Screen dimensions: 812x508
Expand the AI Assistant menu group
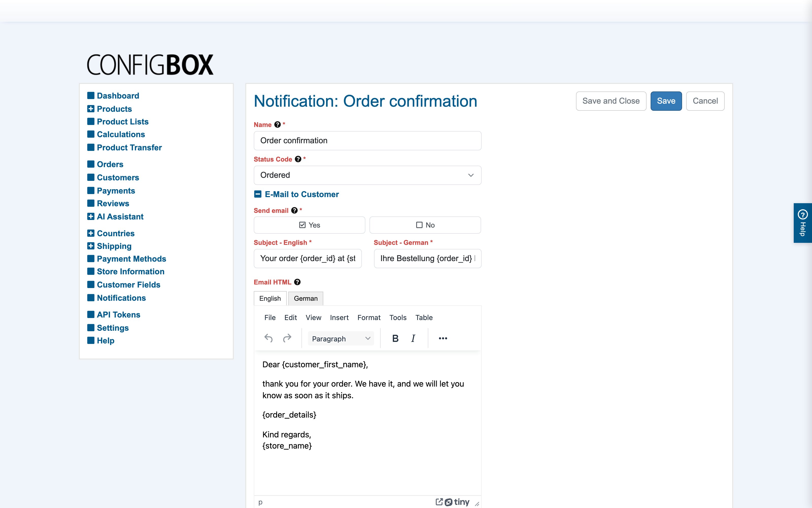(x=91, y=216)
